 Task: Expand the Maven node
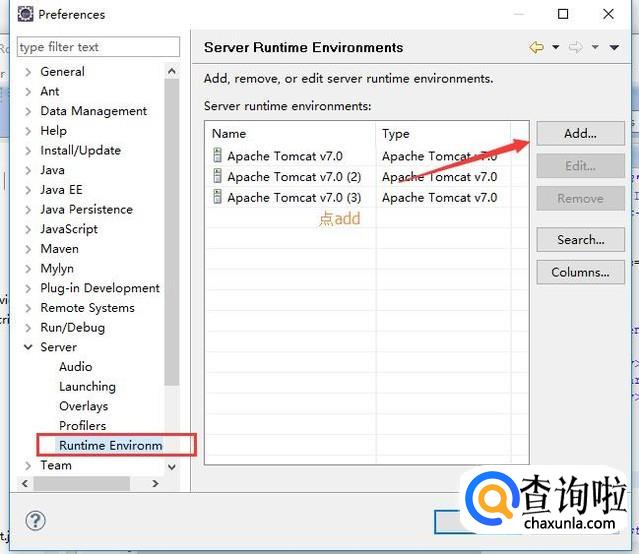click(x=28, y=249)
